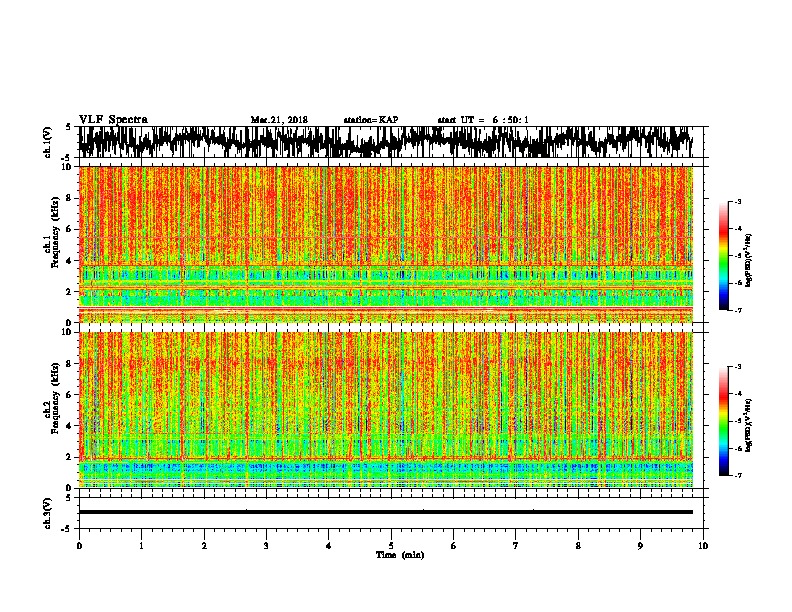Click the "4" kHz tick on ch.2 spectrogram
792x612 pixels.
coord(70,426)
